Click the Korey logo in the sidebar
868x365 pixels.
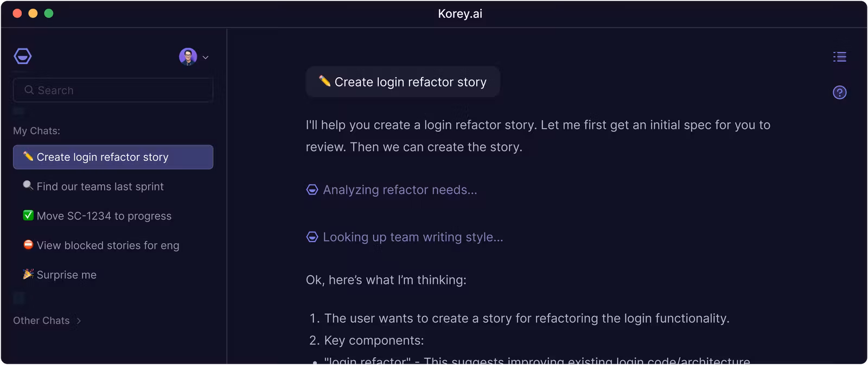(x=22, y=56)
